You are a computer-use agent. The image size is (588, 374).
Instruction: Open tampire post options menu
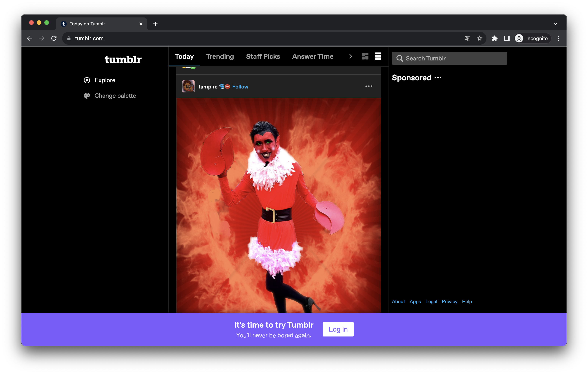tap(368, 86)
